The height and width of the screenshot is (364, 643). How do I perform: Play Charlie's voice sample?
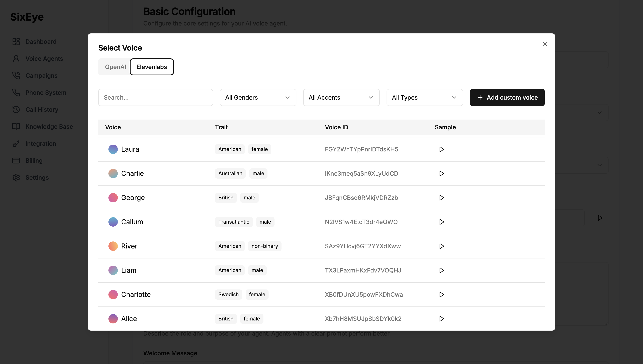441,174
